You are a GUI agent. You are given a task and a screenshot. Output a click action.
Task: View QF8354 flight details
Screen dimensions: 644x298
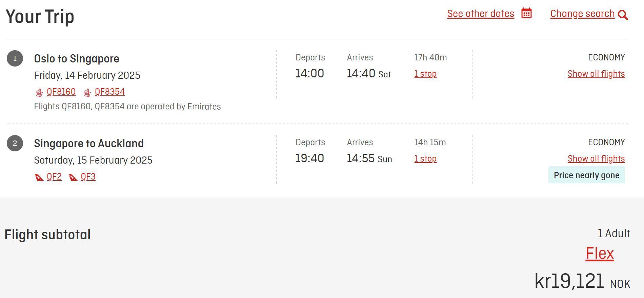tap(110, 91)
